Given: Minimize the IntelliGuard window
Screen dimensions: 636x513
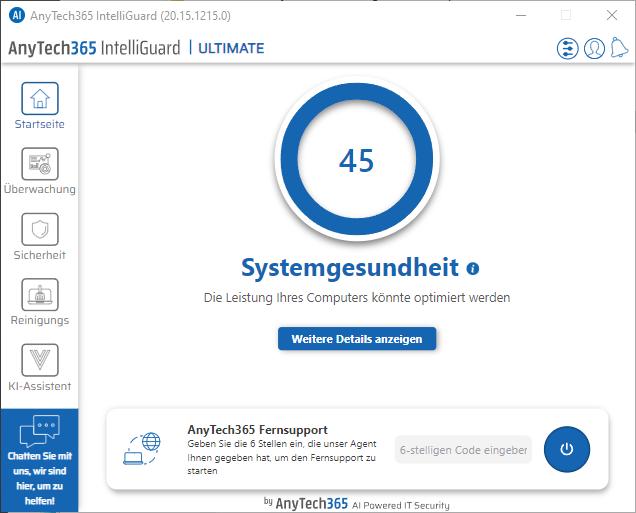Looking at the screenshot, I should [520, 15].
